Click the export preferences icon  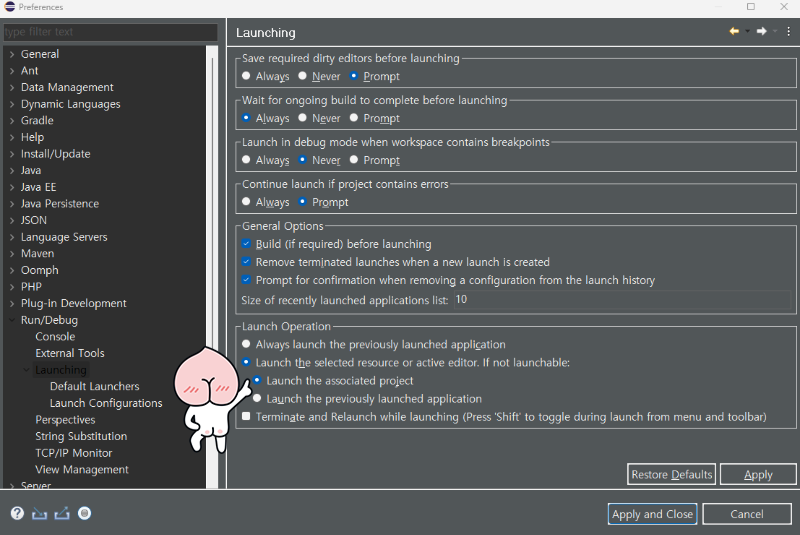coord(62,513)
